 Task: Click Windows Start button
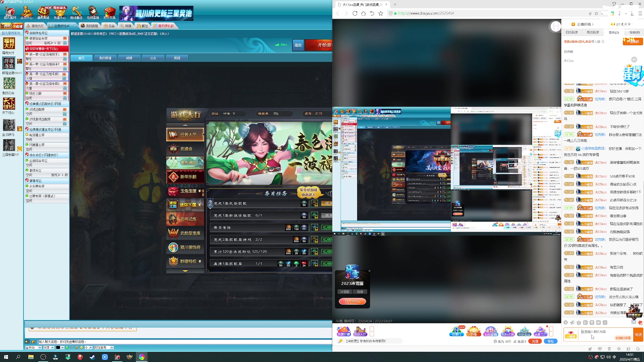pos(6,357)
